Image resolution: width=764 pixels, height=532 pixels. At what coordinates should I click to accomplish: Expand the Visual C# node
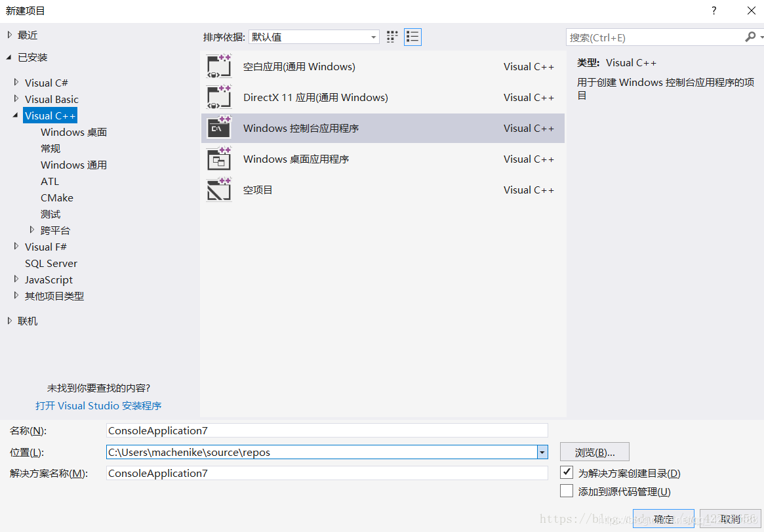[17, 83]
